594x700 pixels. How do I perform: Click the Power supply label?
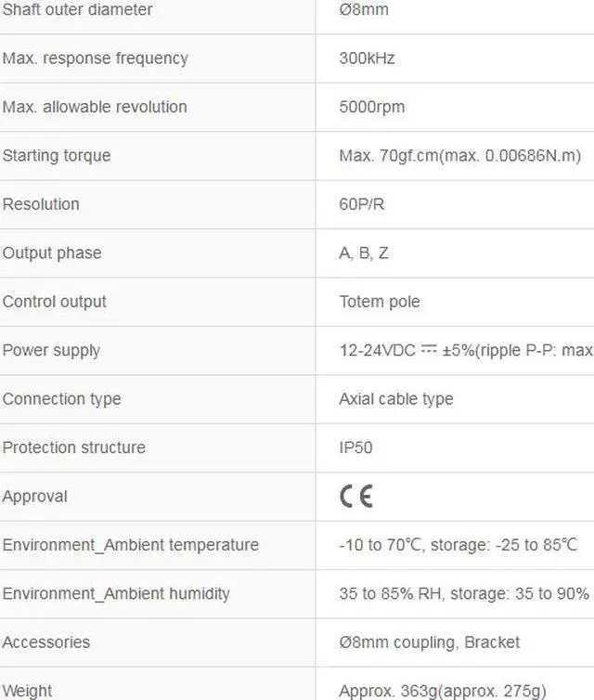51,351
